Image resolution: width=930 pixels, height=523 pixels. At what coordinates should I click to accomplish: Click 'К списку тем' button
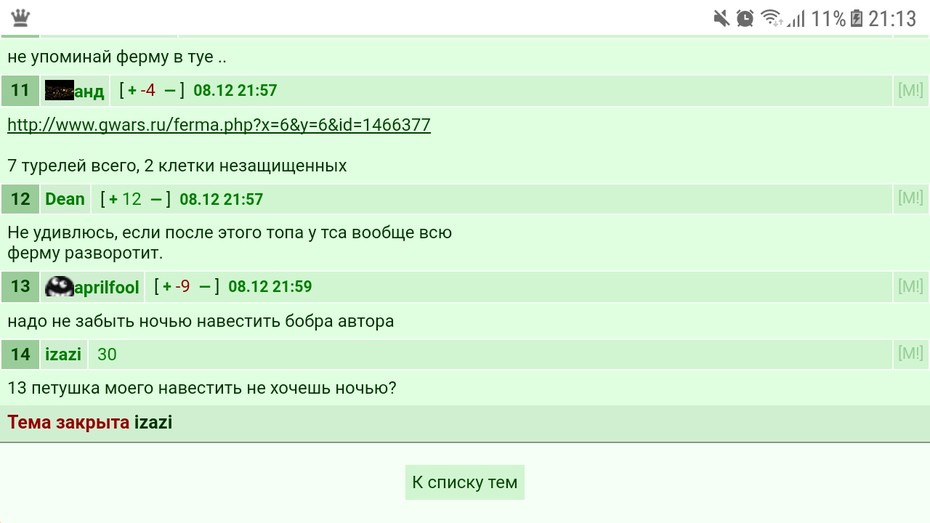click(464, 482)
